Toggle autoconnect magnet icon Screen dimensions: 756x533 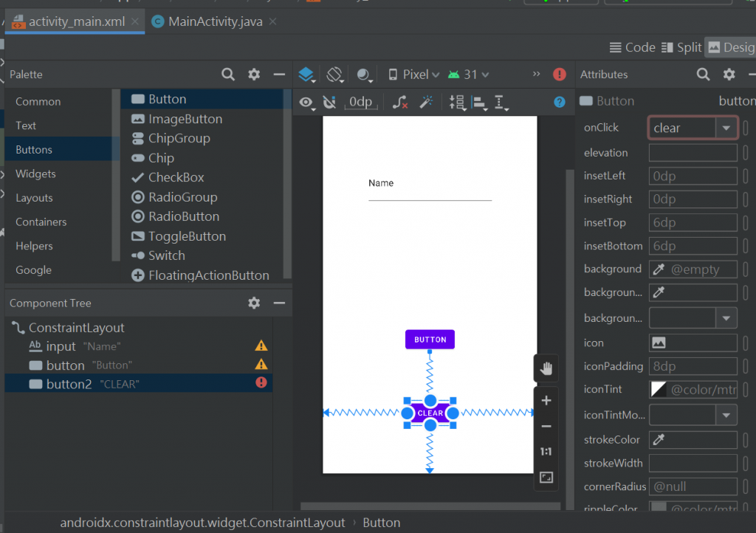tap(330, 102)
